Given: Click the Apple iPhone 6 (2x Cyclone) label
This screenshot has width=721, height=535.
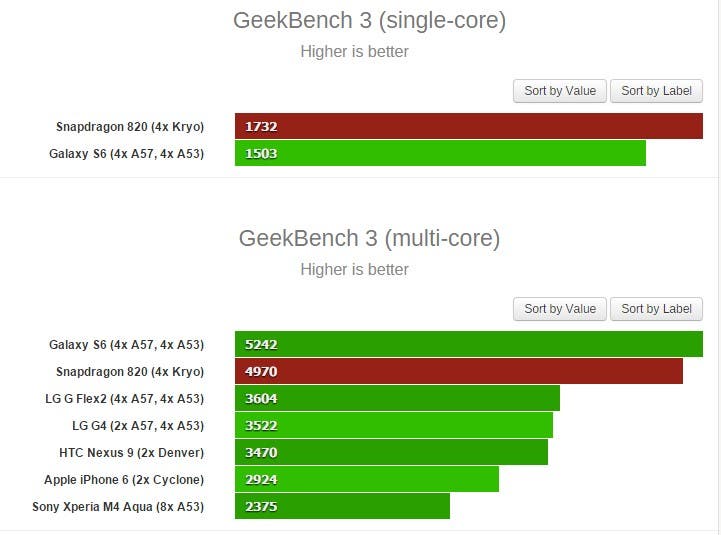Looking at the screenshot, I should [x=124, y=480].
